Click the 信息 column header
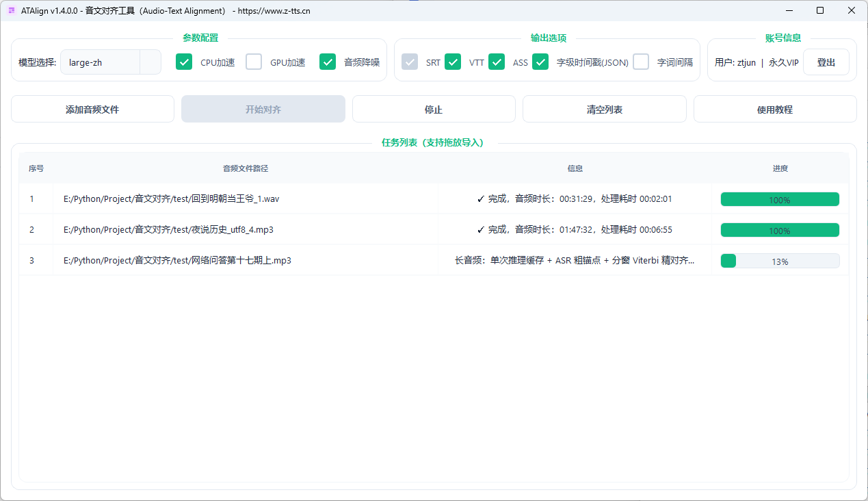Viewport: 868px width, 501px height. [x=575, y=168]
